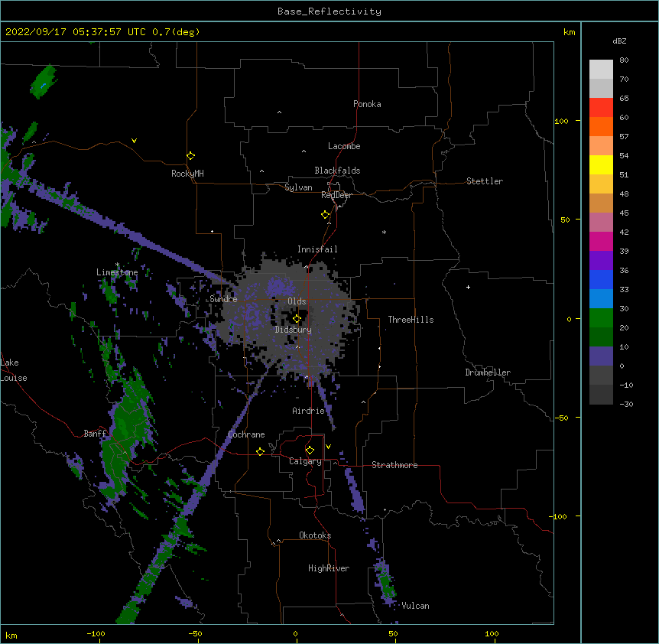
Task: Click the Drumheller city label
Action: point(488,372)
